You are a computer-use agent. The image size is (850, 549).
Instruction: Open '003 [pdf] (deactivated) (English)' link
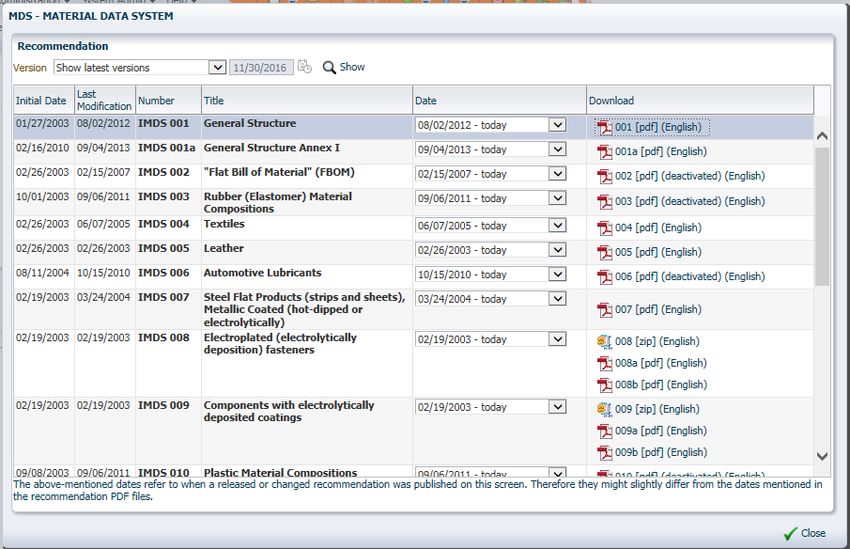click(x=690, y=201)
